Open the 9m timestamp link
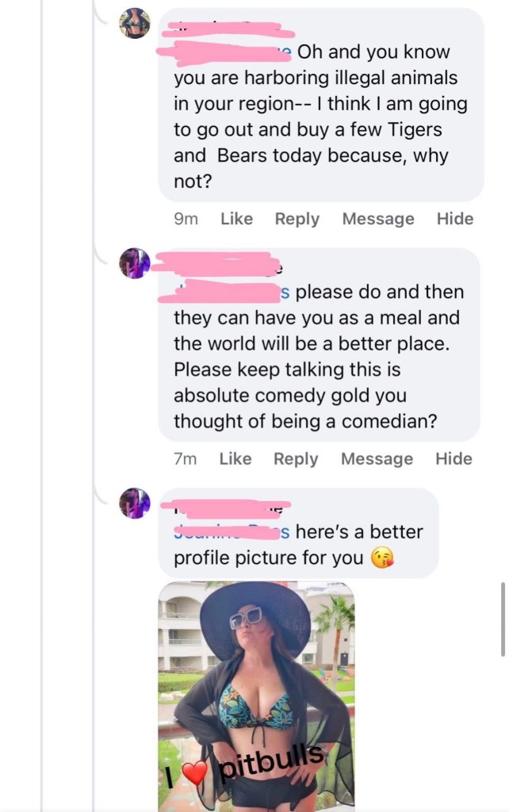Screen dimensions: 509x812 tap(186, 219)
